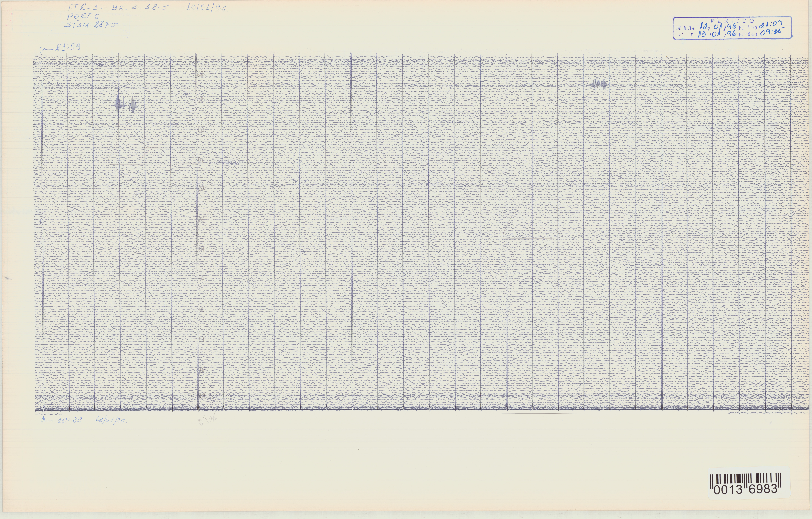Viewport: 812px width, 519px height.
Task: Click the pencilled hour mark "23"
Action: (x=201, y=100)
